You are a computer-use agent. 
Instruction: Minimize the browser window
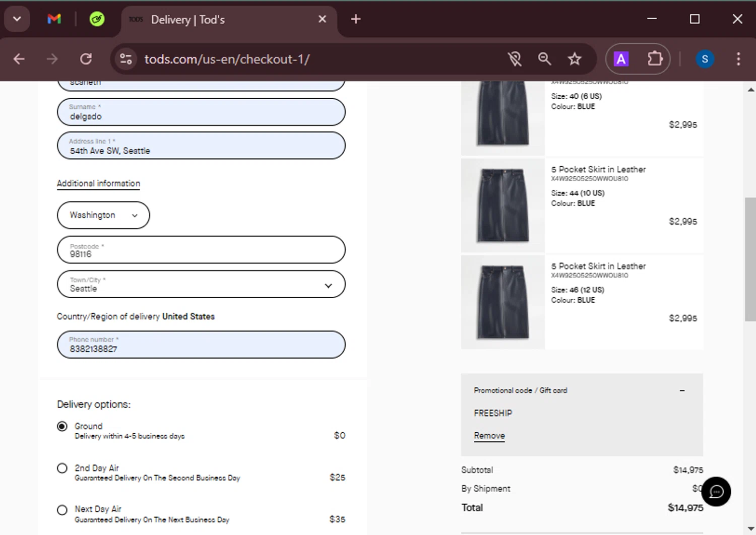652,19
